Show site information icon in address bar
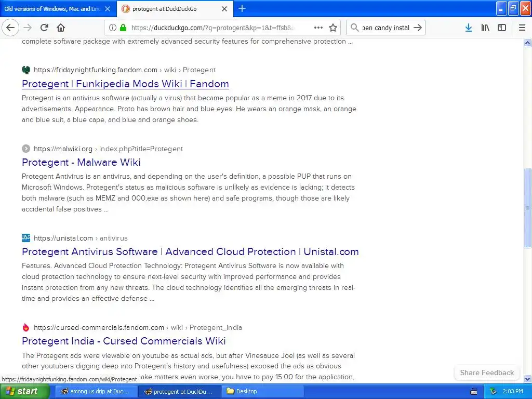532x399 pixels. pyautogui.click(x=113, y=28)
